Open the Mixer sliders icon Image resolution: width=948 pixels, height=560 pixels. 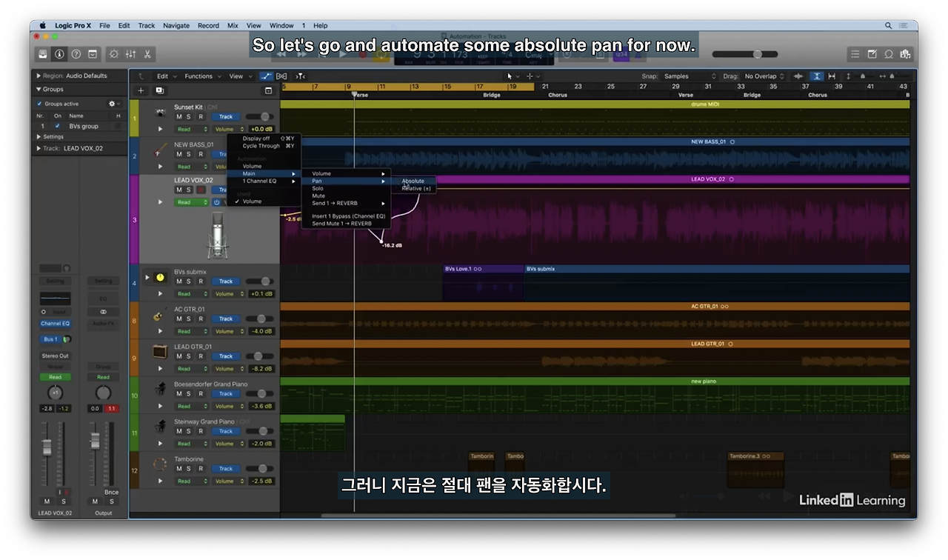[x=130, y=54]
